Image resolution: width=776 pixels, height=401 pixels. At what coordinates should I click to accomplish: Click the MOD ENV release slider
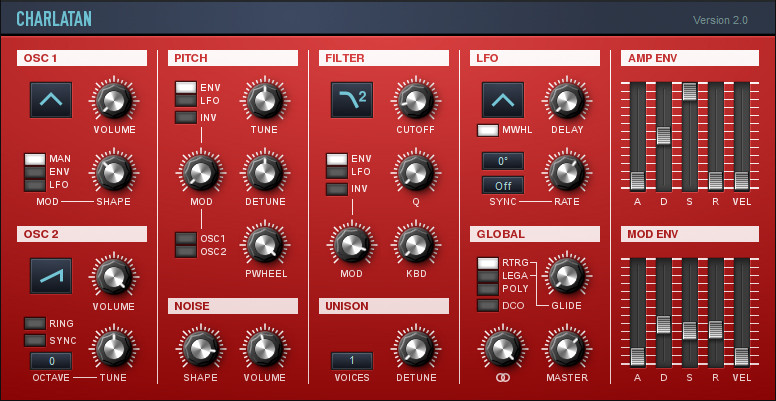coord(716,312)
